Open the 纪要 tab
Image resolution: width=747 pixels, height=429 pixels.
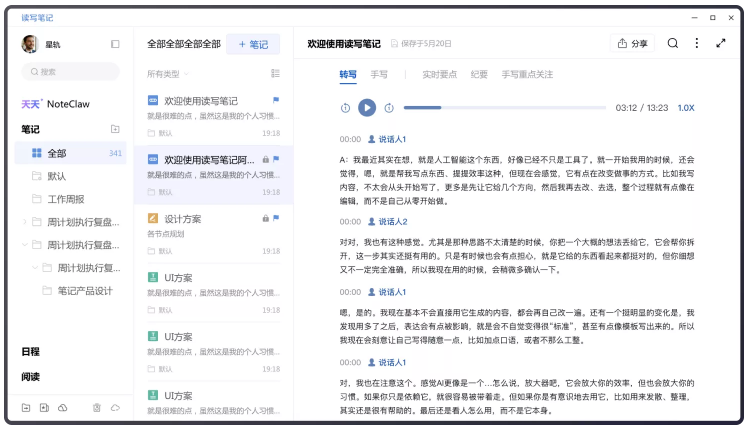[479, 74]
